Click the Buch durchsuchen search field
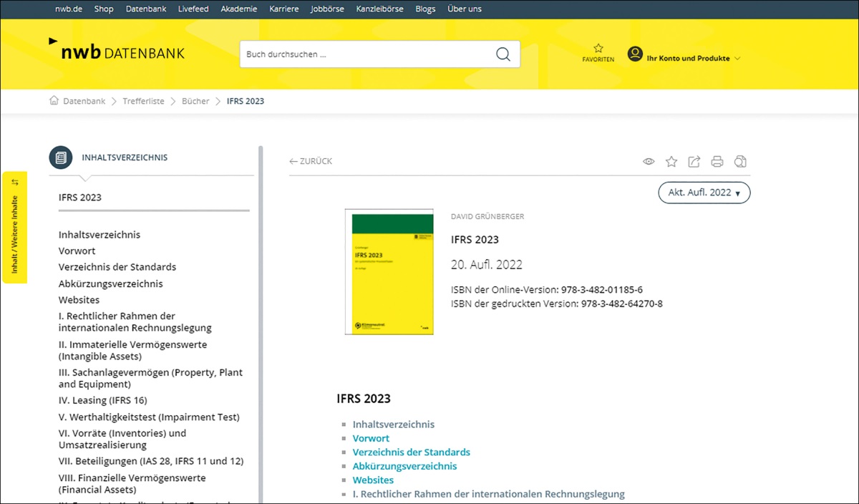 coord(365,54)
